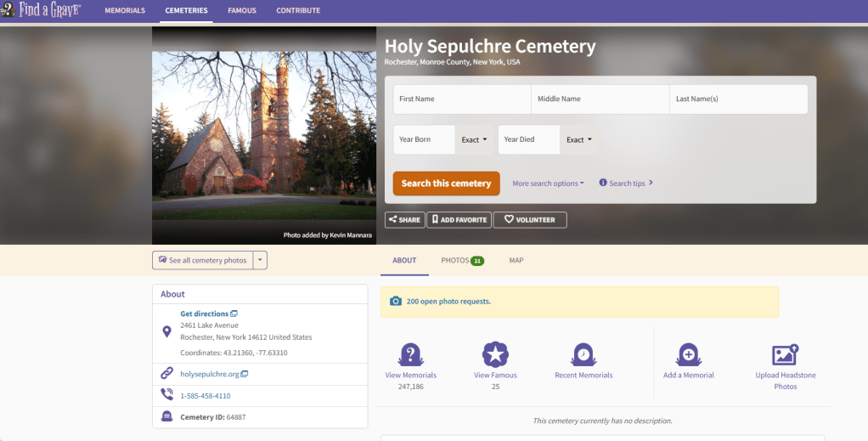Open the View Famous star icon
This screenshot has width=868, height=441.
(495, 353)
